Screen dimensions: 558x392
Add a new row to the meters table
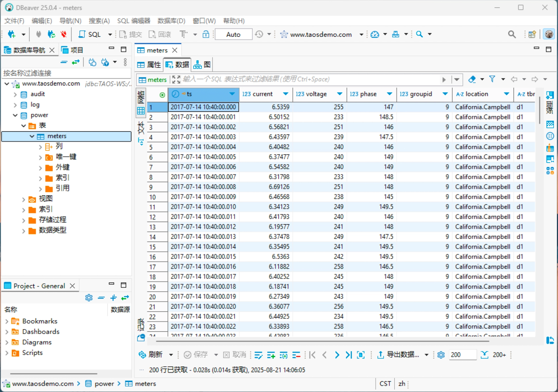(271, 355)
